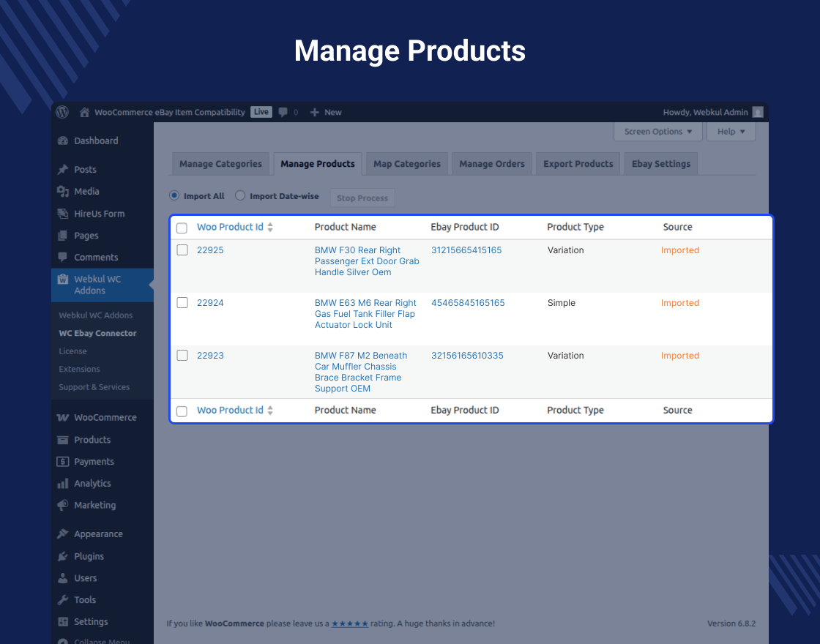Screen dimensions: 820x644
Task: Click the Posts pin icon
Action: coord(63,169)
